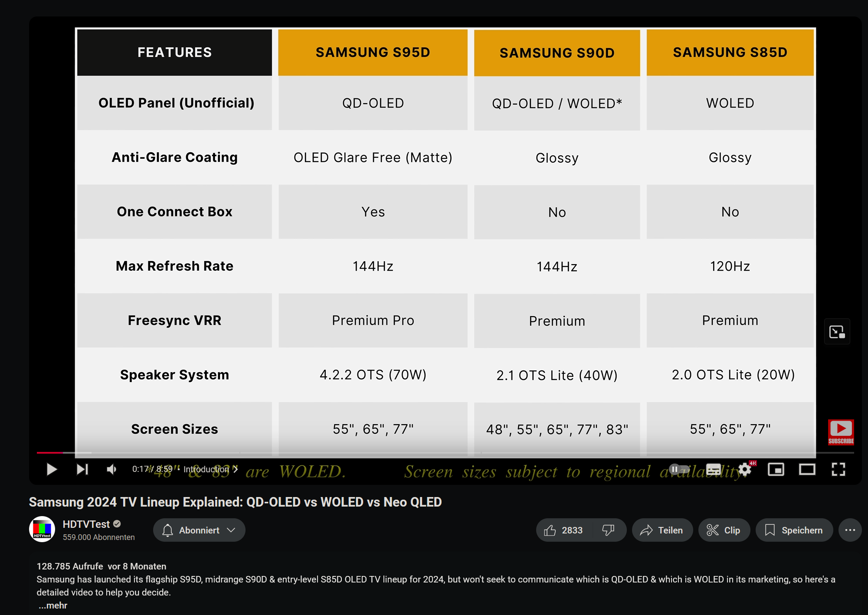Switch to theater mode
This screenshot has width=868, height=615.
click(807, 469)
